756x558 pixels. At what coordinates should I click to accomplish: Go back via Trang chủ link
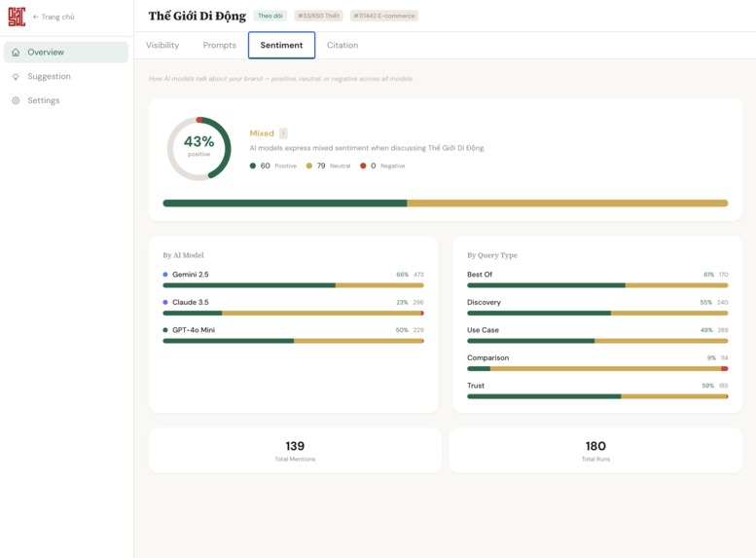pyautogui.click(x=54, y=17)
